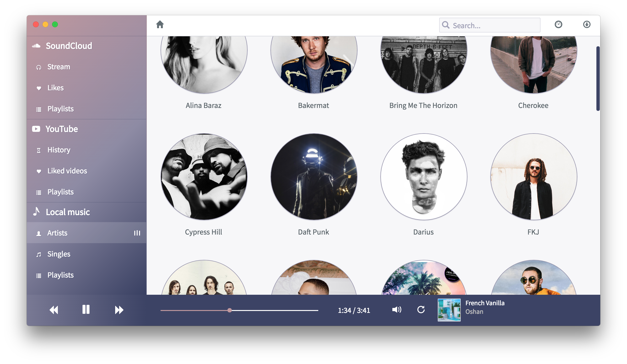The height and width of the screenshot is (364, 627).
Task: Click the now-playing bars icon on Artists row
Action: point(137,233)
